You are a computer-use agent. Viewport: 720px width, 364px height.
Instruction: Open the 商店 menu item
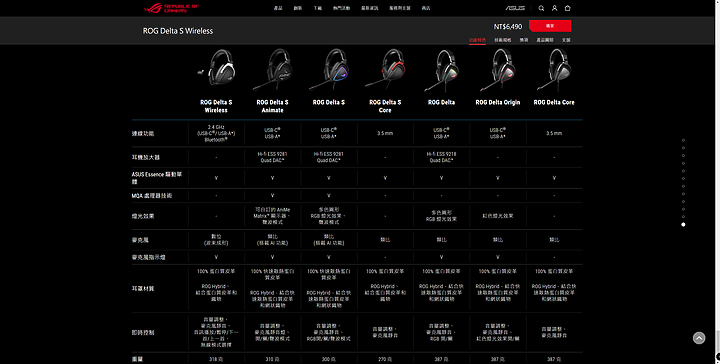(x=426, y=8)
